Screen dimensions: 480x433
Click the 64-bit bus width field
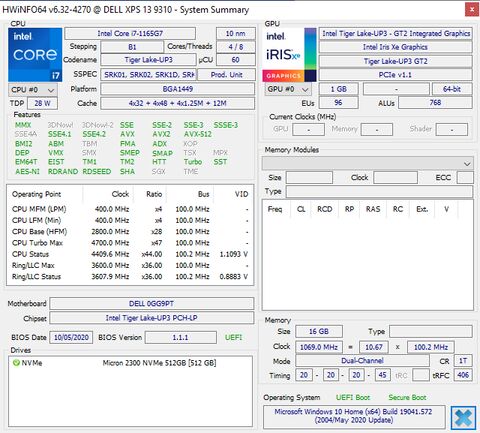(452, 89)
